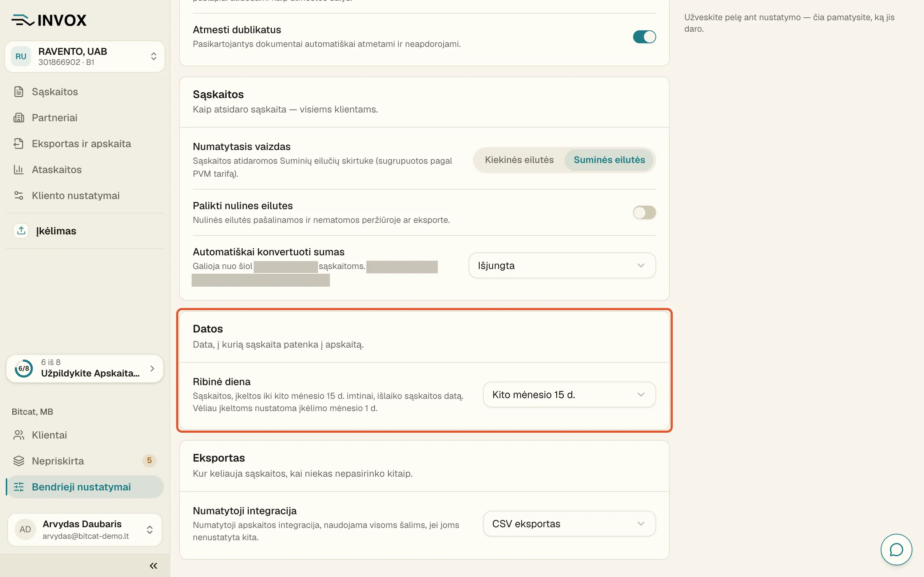
Task: Open Automatiškai konvertuoti sumas Išjungta selector
Action: pyautogui.click(x=562, y=266)
